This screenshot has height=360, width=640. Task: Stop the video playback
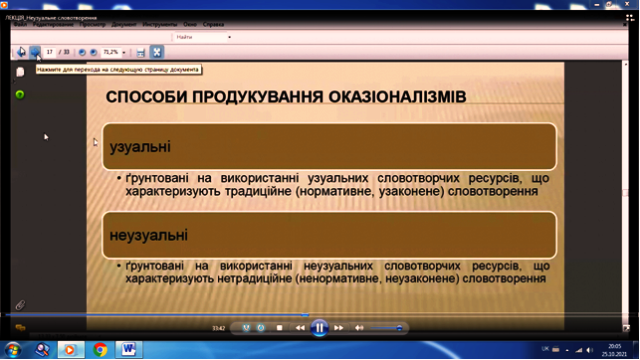click(280, 328)
